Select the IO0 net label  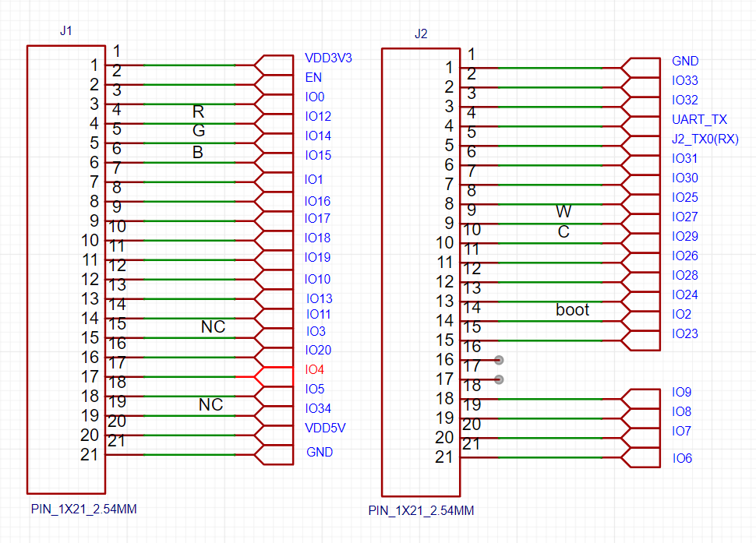click(315, 97)
